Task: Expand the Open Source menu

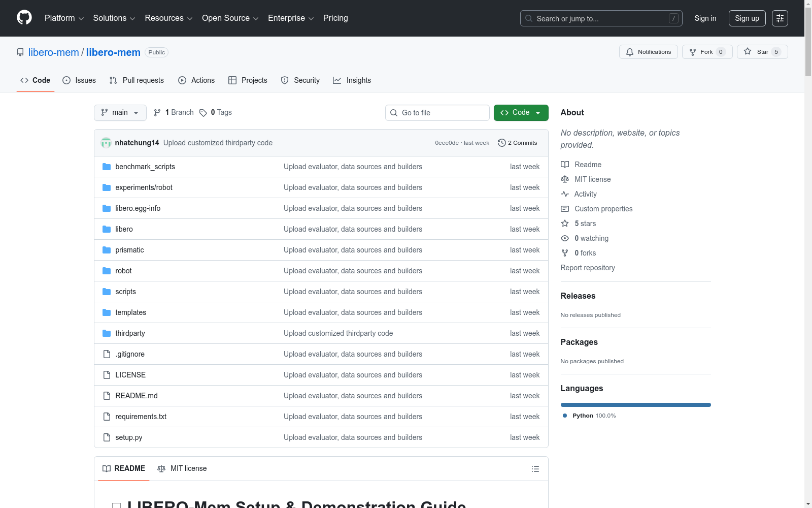Action: [x=230, y=18]
